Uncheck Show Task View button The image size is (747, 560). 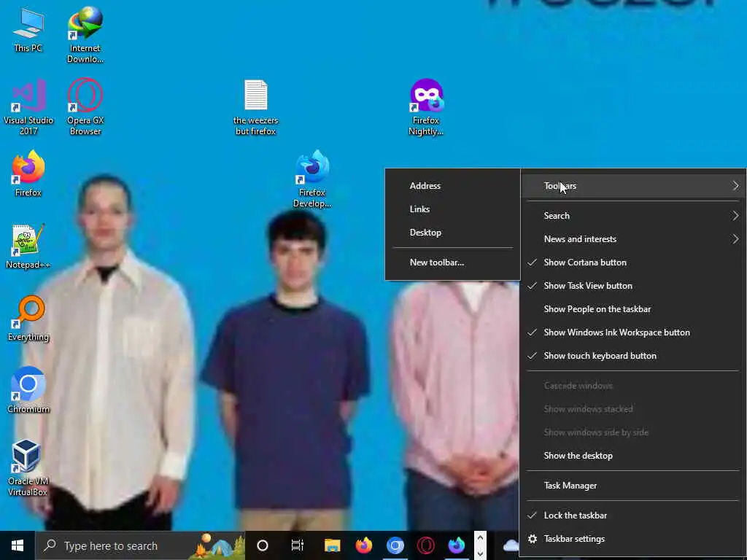point(633,286)
